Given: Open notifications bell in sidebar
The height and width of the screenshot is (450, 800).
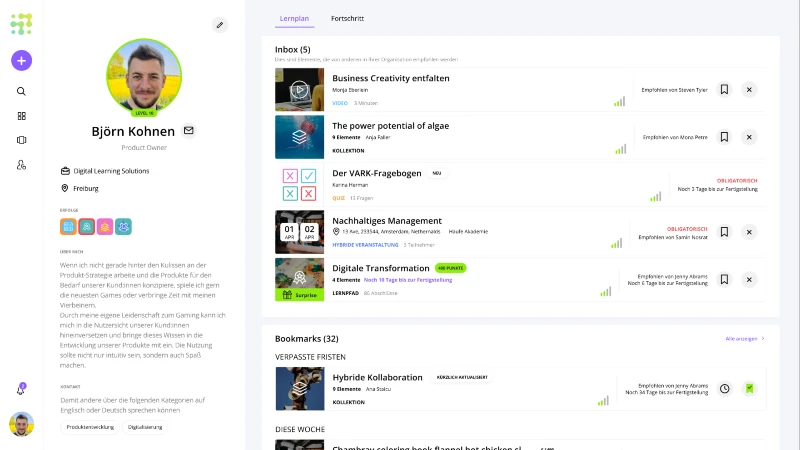Looking at the screenshot, I should (x=21, y=389).
